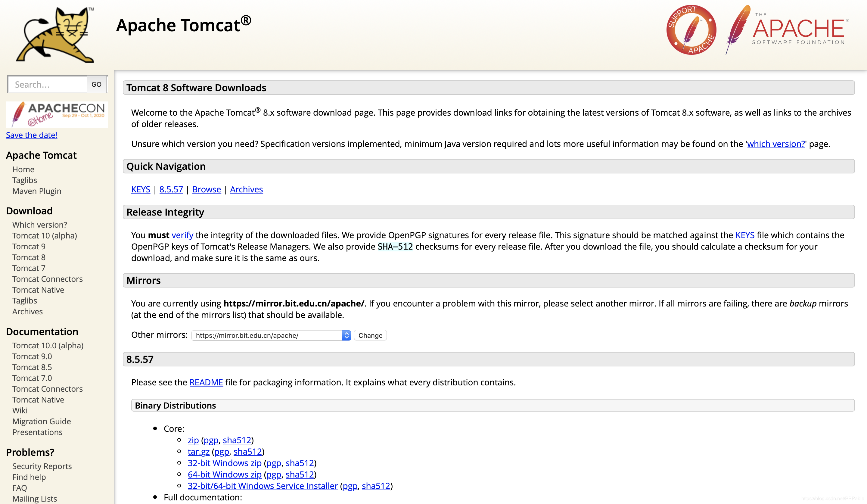Open the FAQ sidebar link
867x504 pixels.
click(20, 488)
